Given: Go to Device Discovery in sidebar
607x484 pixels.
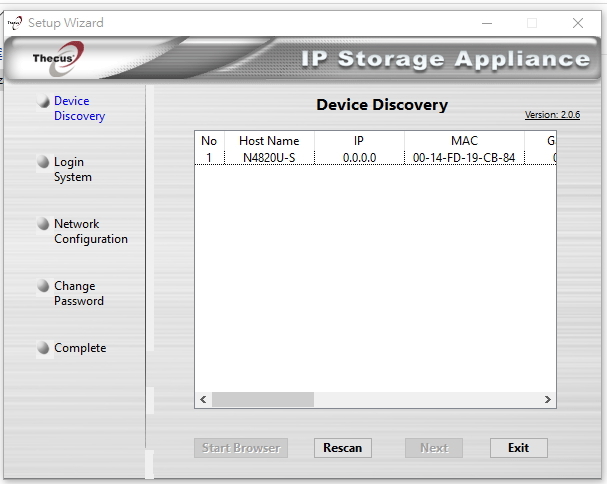Looking at the screenshot, I should coord(79,108).
